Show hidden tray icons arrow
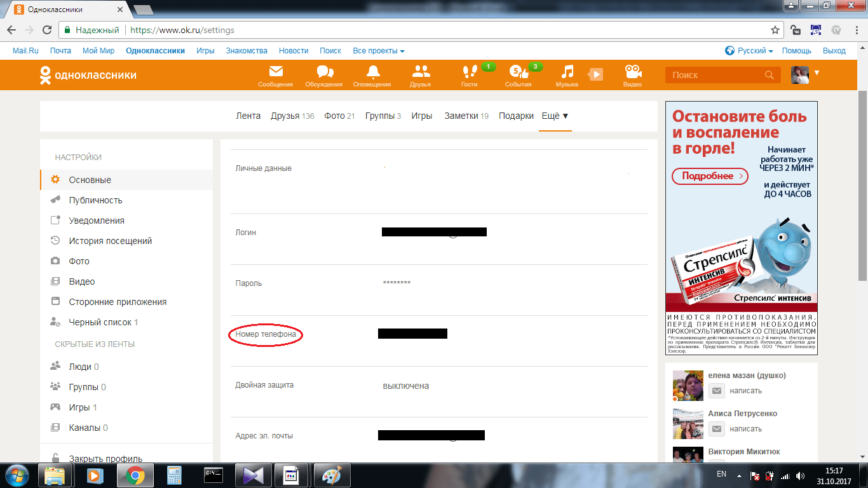This screenshot has height=488, width=868. [x=739, y=475]
